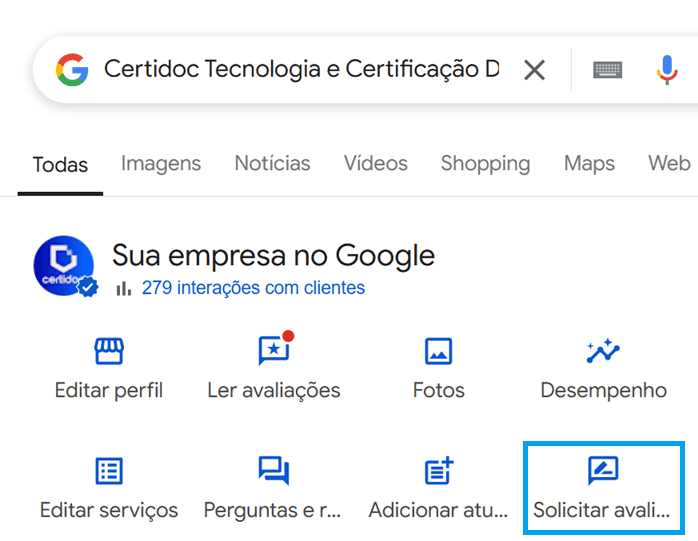This screenshot has width=698, height=541.
Task: Open the on-screen keyboard icon
Action: 607,70
